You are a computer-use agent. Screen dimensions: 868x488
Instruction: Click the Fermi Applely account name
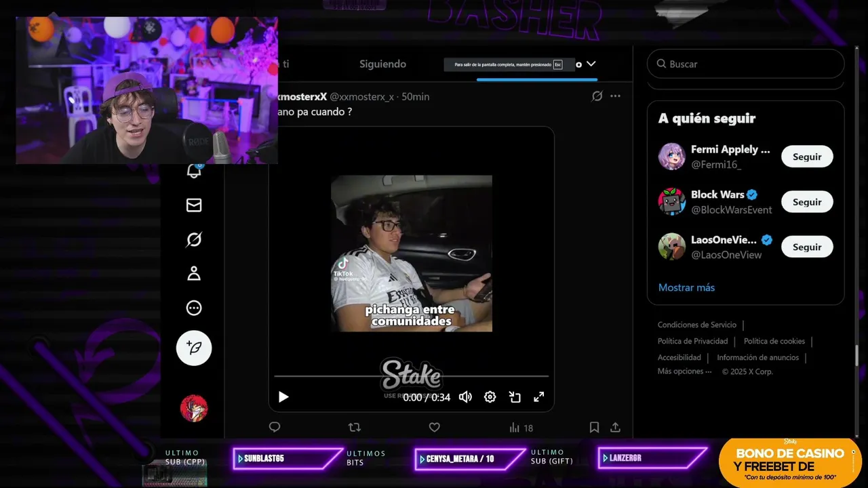[730, 149]
